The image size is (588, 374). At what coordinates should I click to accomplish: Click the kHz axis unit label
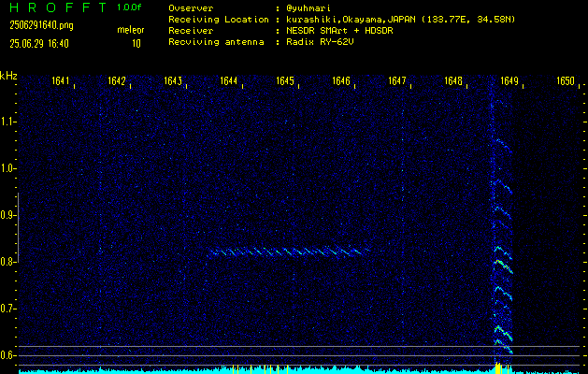click(8, 76)
